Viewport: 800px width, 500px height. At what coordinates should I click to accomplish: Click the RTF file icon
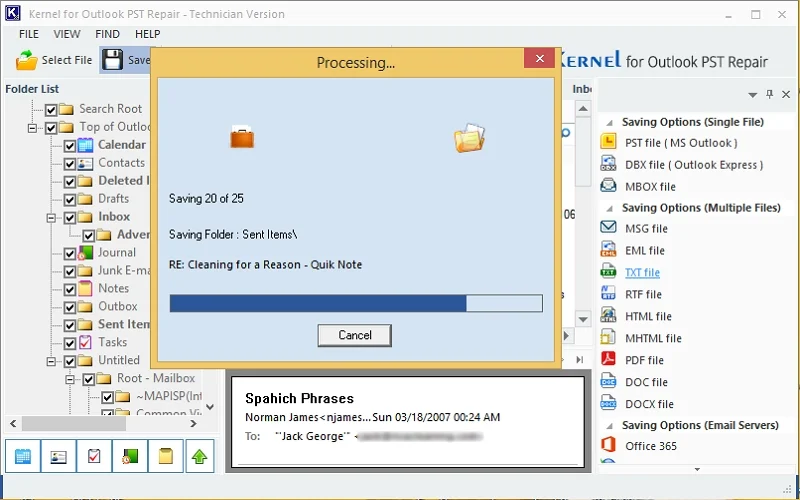click(x=608, y=293)
